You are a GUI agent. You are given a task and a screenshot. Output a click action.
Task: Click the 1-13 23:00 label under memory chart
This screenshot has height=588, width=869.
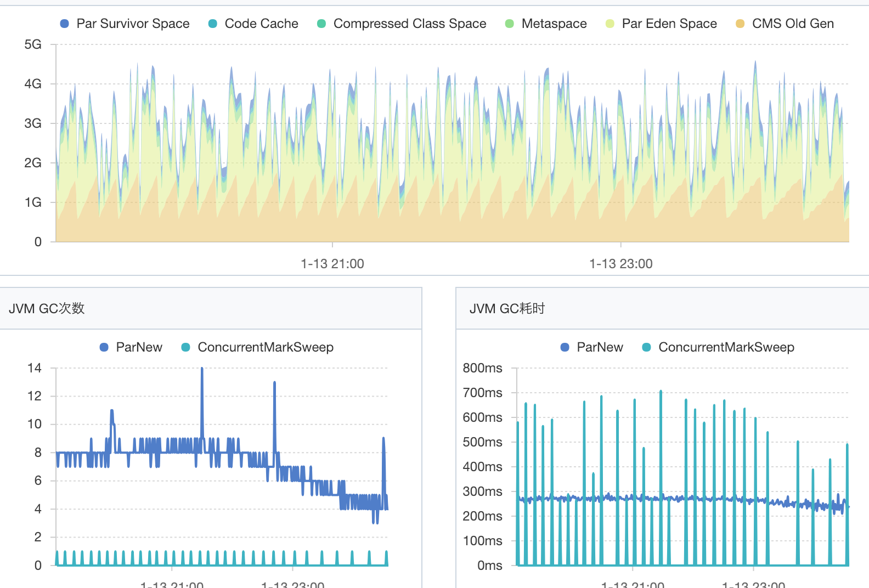click(x=621, y=264)
